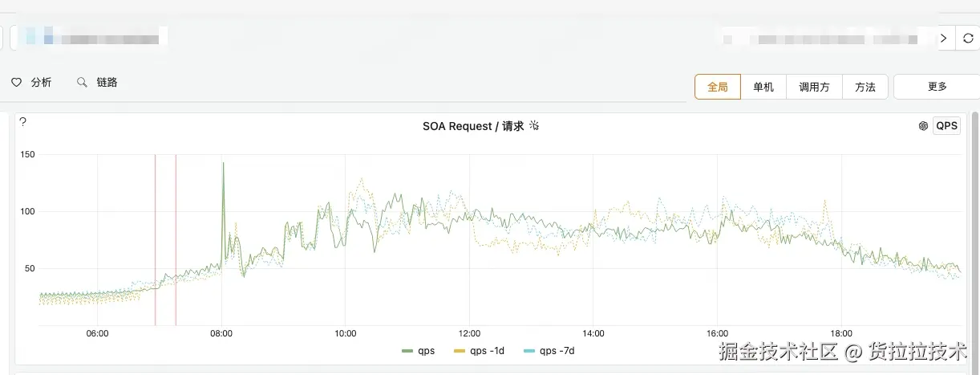
Task: Open the blurred service selector field
Action: pos(88,37)
